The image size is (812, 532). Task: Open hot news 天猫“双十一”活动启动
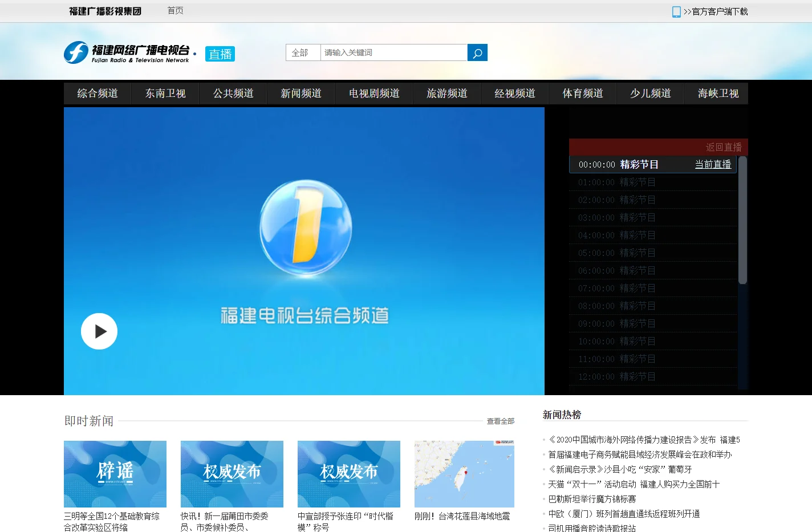click(634, 484)
